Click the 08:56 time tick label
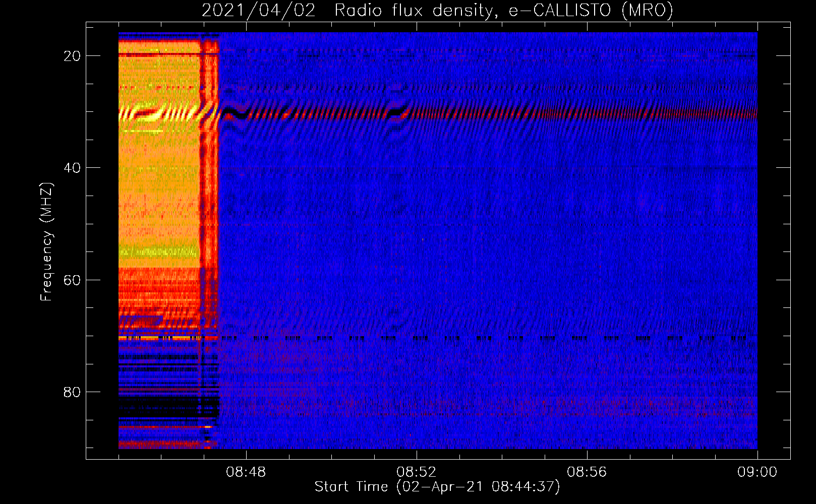This screenshot has height=504, width=816. click(x=587, y=472)
